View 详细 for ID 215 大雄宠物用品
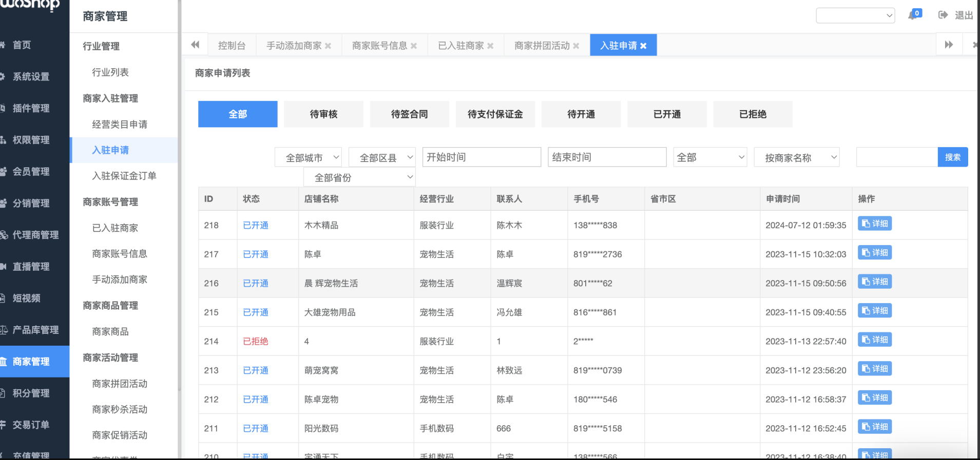Screen dimensions: 980x460 coord(875,311)
